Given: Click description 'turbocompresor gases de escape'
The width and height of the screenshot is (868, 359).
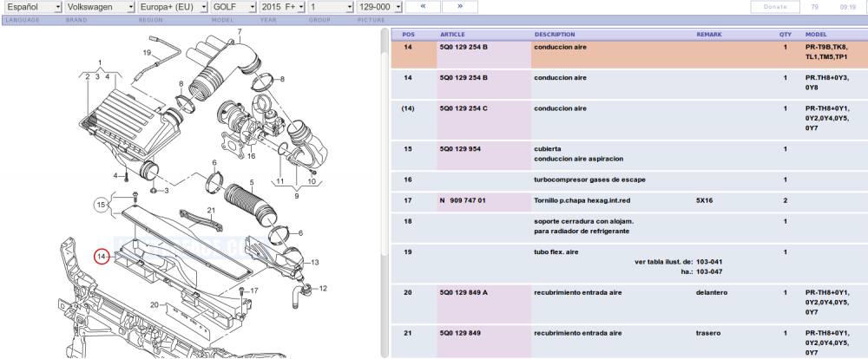Looking at the screenshot, I should [589, 179].
